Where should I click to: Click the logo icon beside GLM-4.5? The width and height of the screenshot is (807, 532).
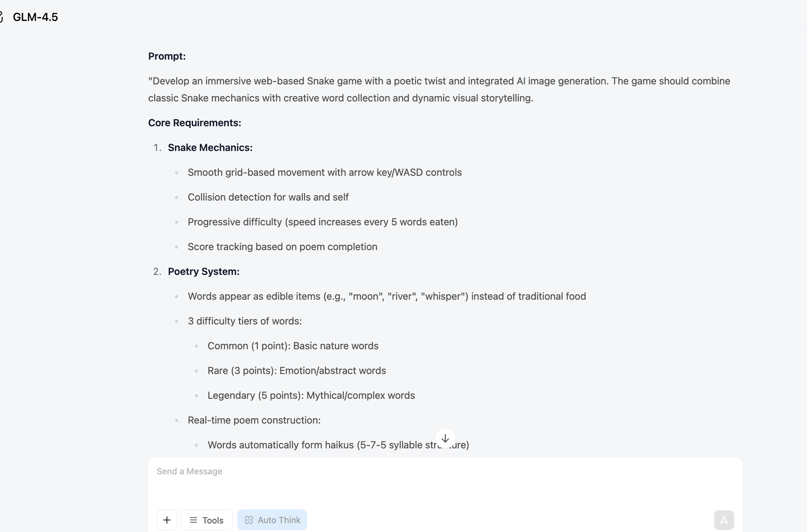click(2, 17)
